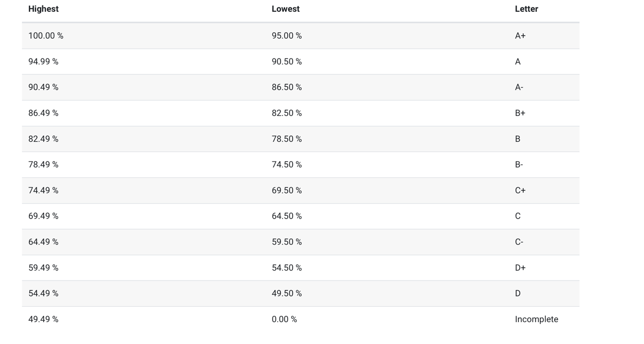This screenshot has height=344, width=644.
Task: Select the 86.49 % highest cell
Action: point(43,113)
